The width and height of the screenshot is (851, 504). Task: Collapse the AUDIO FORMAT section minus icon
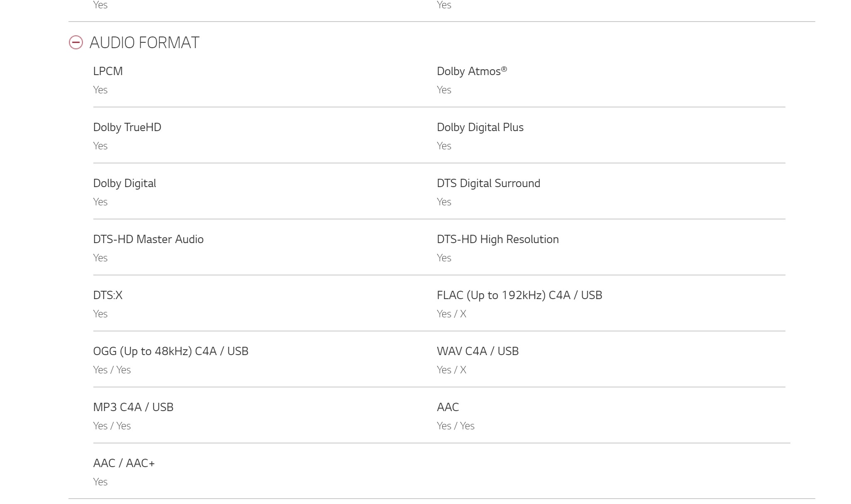(76, 42)
